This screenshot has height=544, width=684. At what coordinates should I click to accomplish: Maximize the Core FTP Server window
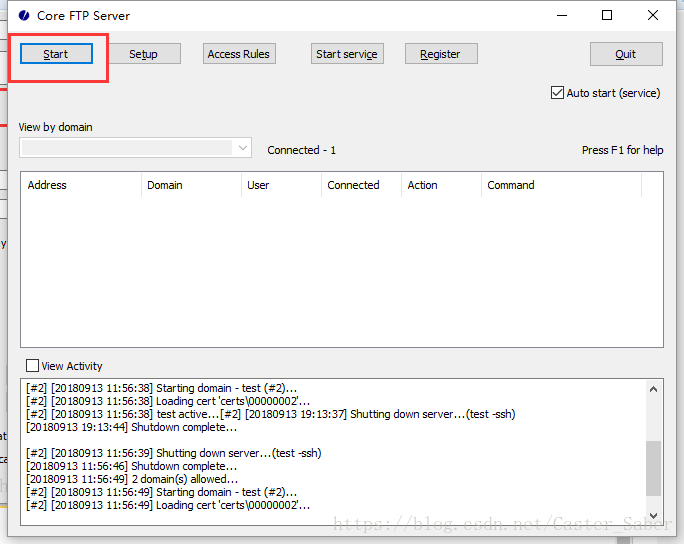point(607,15)
